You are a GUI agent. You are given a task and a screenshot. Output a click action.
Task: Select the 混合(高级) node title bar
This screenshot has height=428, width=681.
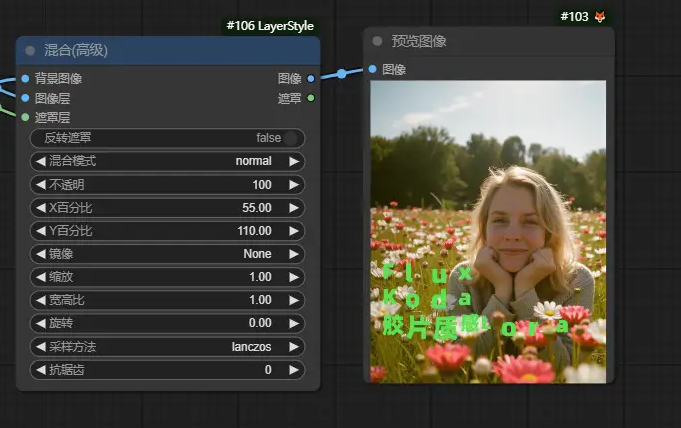[x=168, y=50]
